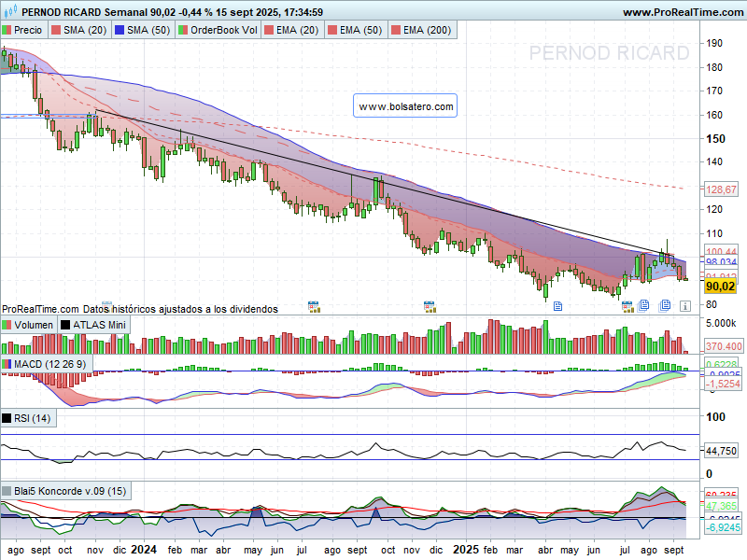Open the dividend calendar icon near July 2025
Image resolution: width=747 pixels, height=560 pixels.
click(x=627, y=307)
